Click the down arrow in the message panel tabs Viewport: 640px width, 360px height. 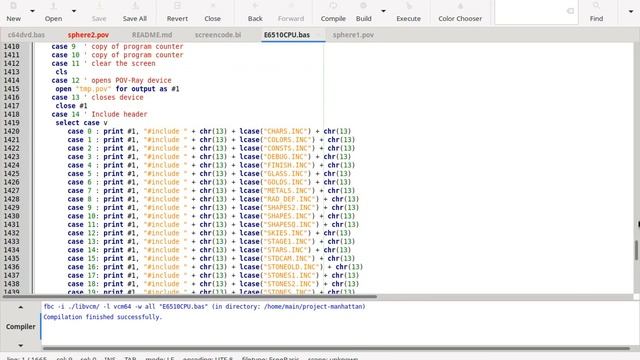point(20,345)
